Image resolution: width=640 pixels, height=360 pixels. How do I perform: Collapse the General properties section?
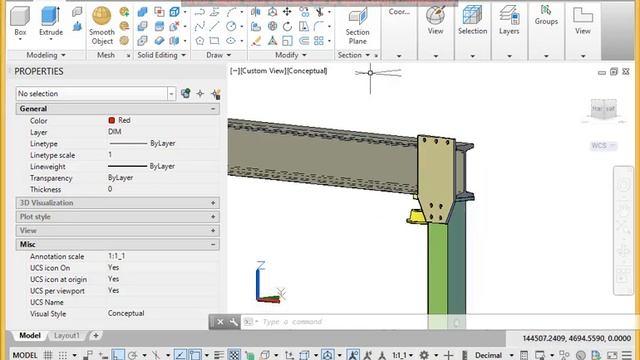point(213,109)
